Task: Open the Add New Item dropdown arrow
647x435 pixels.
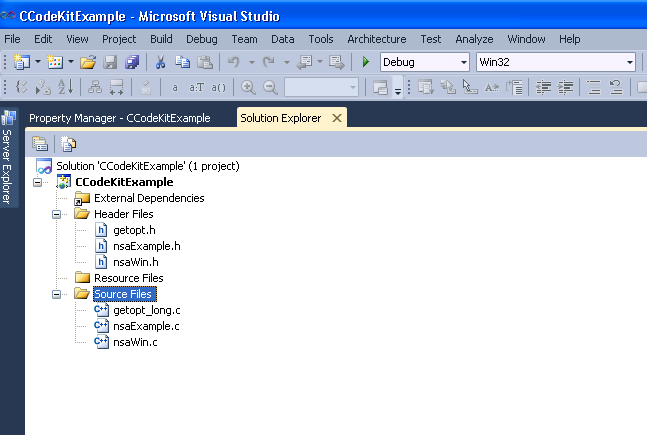Action: (x=71, y=62)
